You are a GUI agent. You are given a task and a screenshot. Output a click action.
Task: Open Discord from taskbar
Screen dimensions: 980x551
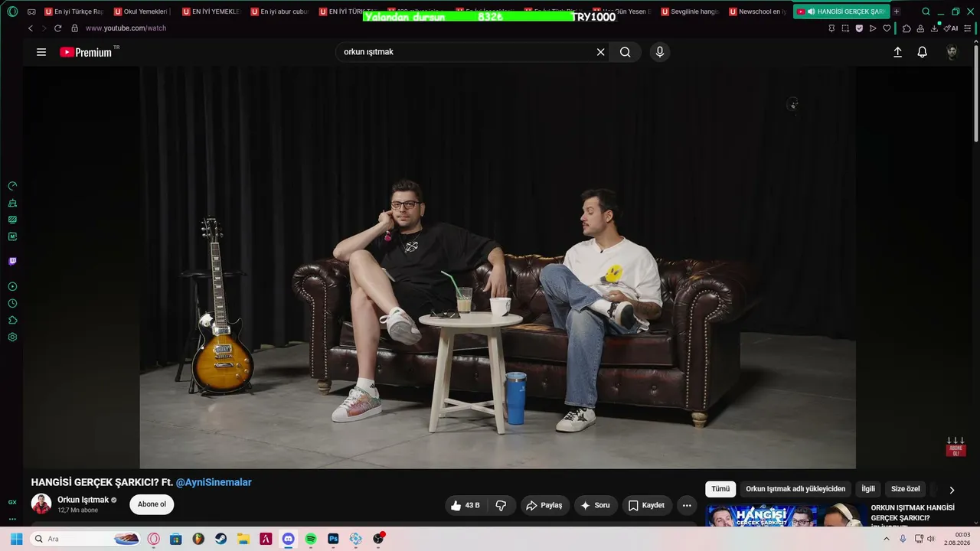pyautogui.click(x=288, y=539)
